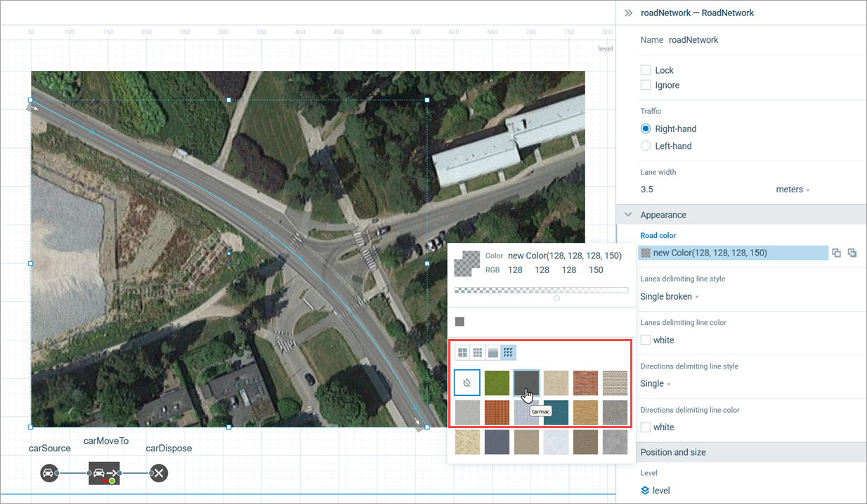
Task: Open Directions delimiting line style dropdown
Action: click(x=655, y=384)
